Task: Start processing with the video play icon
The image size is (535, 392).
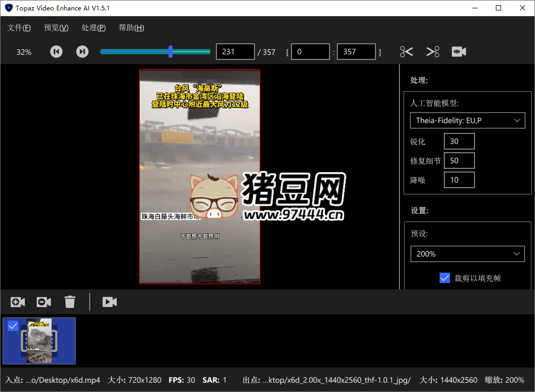Action: click(x=110, y=302)
